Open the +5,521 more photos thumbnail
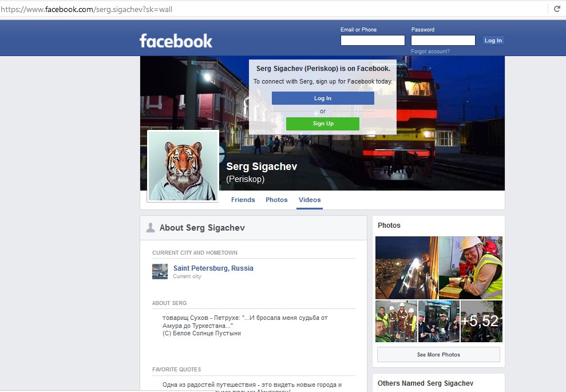566x392 pixels. [x=481, y=321]
